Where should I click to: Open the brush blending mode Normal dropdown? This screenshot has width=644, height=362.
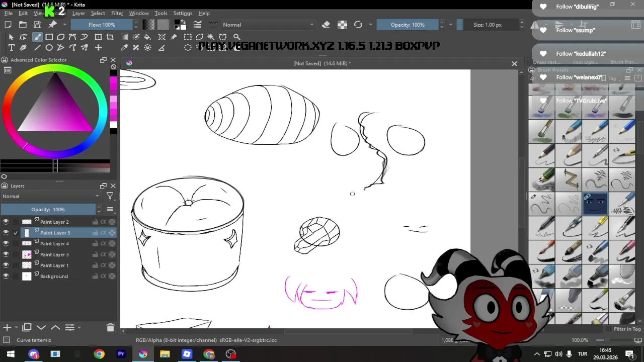click(268, 25)
